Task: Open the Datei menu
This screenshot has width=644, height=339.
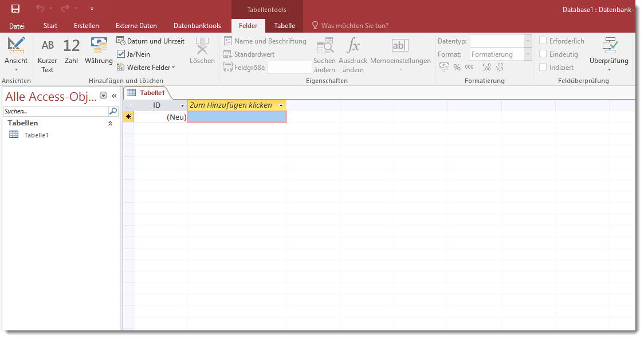Action: point(17,26)
